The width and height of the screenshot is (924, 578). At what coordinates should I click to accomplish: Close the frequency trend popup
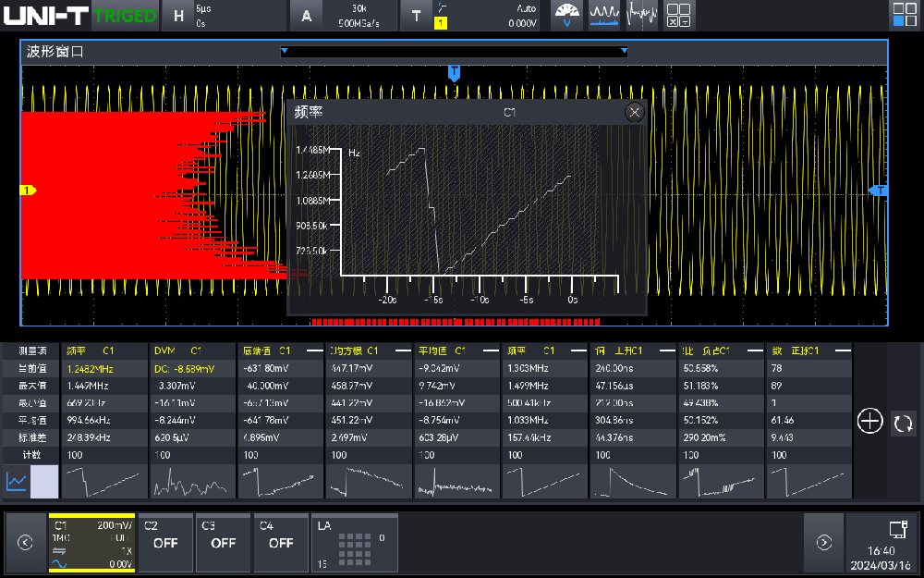[634, 112]
